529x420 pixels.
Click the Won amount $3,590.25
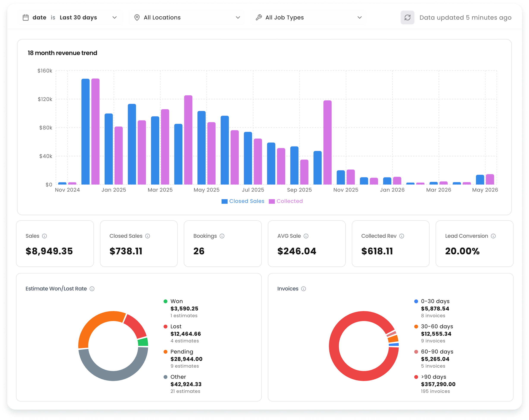click(x=184, y=309)
